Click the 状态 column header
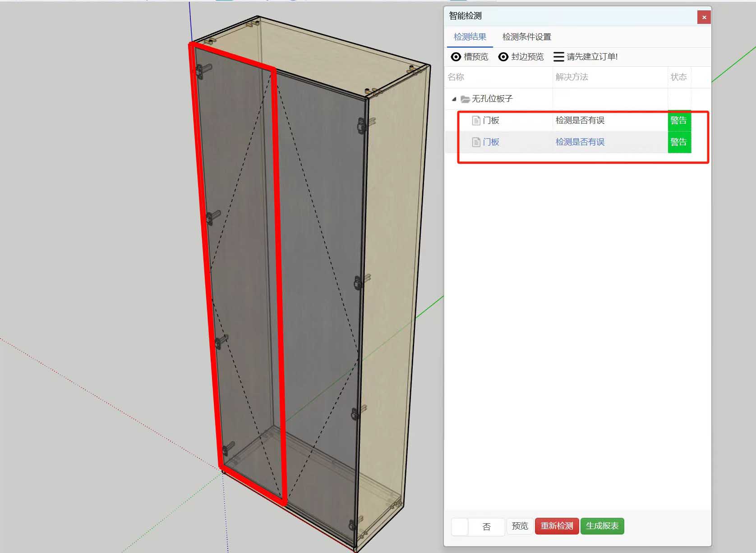 tap(678, 77)
